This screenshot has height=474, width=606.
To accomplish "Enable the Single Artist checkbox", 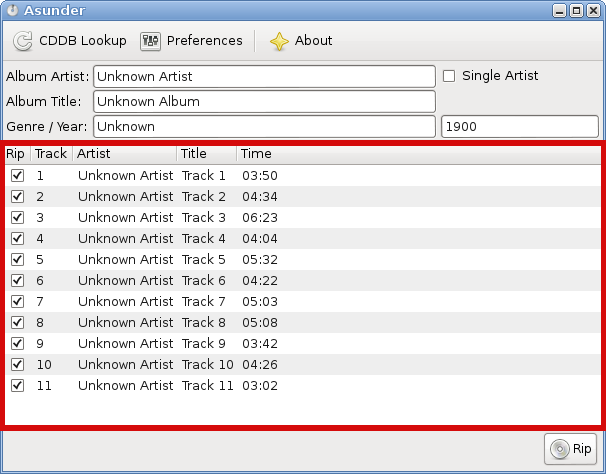I will [449, 76].
